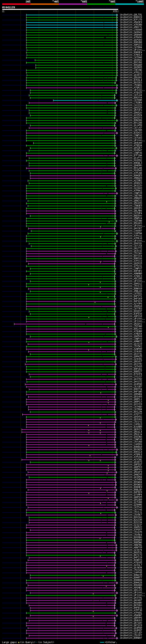Click the green ~80% legend segment
The height and width of the screenshot is (644, 146).
(x=101, y=4)
